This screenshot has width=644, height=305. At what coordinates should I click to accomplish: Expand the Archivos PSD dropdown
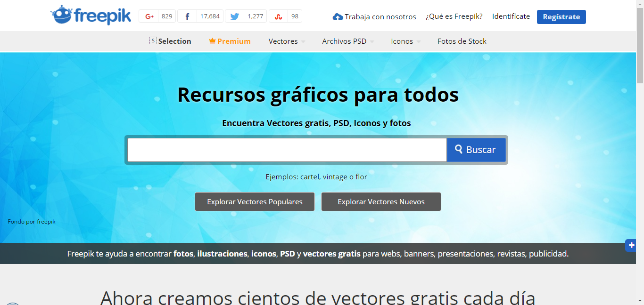tap(372, 41)
